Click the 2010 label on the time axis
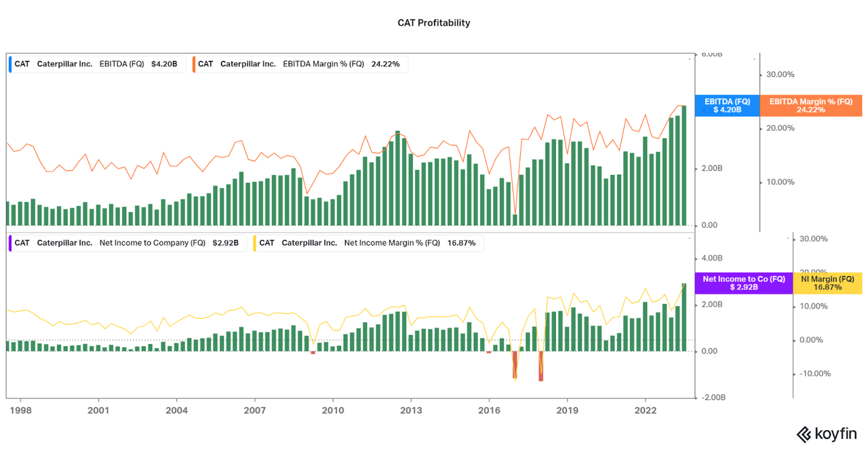Image resolution: width=868 pixels, height=449 pixels. click(332, 410)
